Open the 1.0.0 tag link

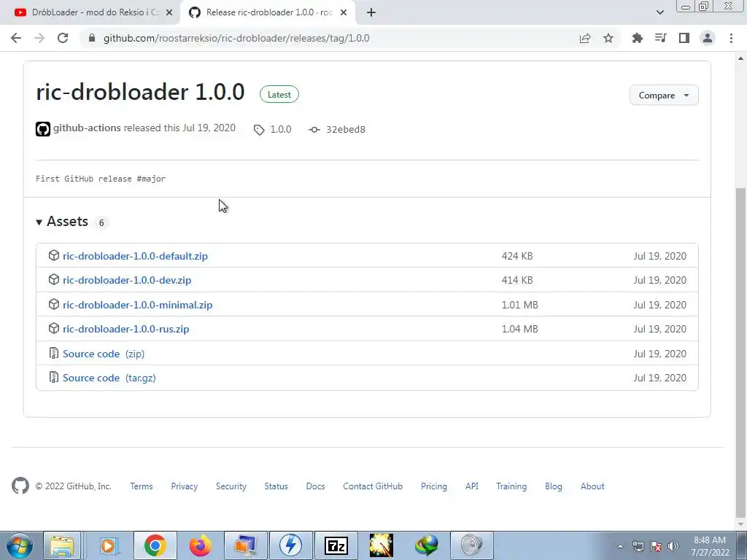tap(281, 130)
